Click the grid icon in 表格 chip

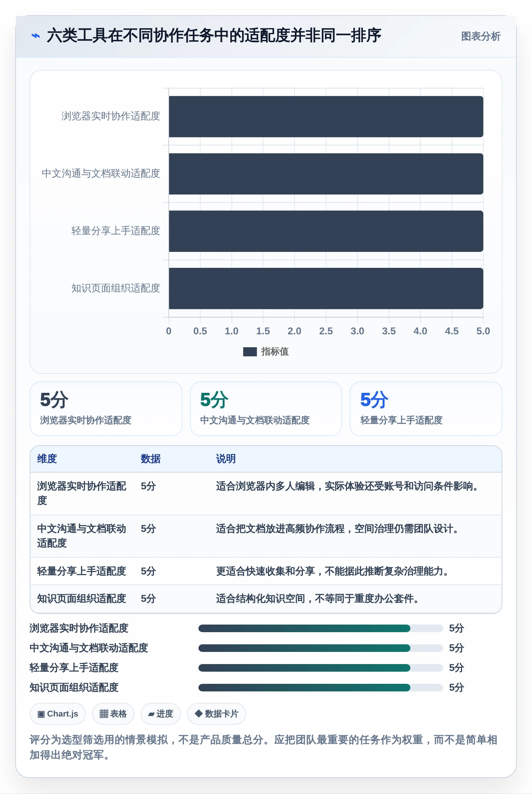point(104,714)
